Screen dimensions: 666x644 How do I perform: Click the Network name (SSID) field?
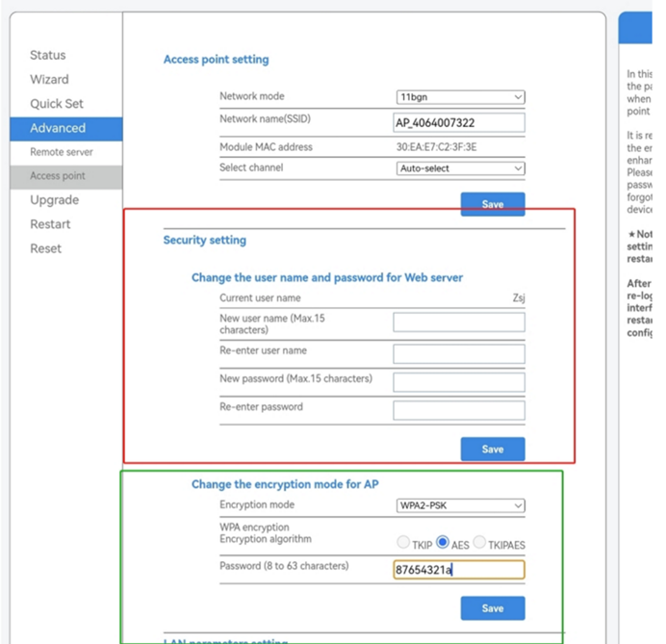(459, 123)
